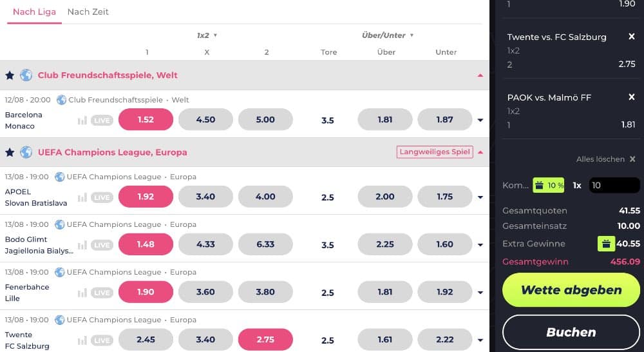Click the stake amount input field
This screenshot has height=352, width=644.
coord(613,186)
